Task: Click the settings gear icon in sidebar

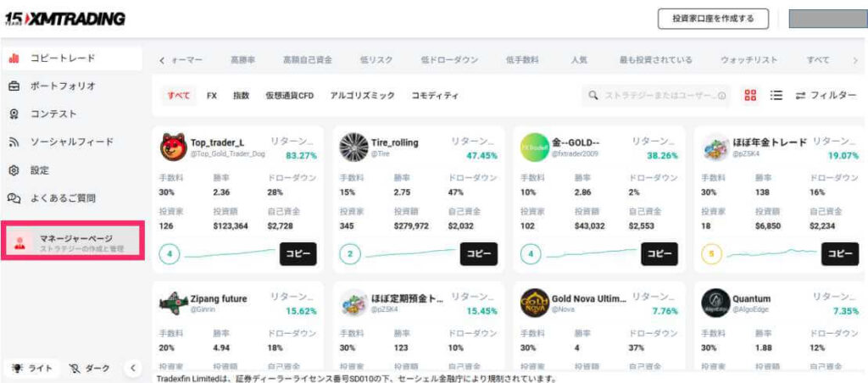Action: 14,170
